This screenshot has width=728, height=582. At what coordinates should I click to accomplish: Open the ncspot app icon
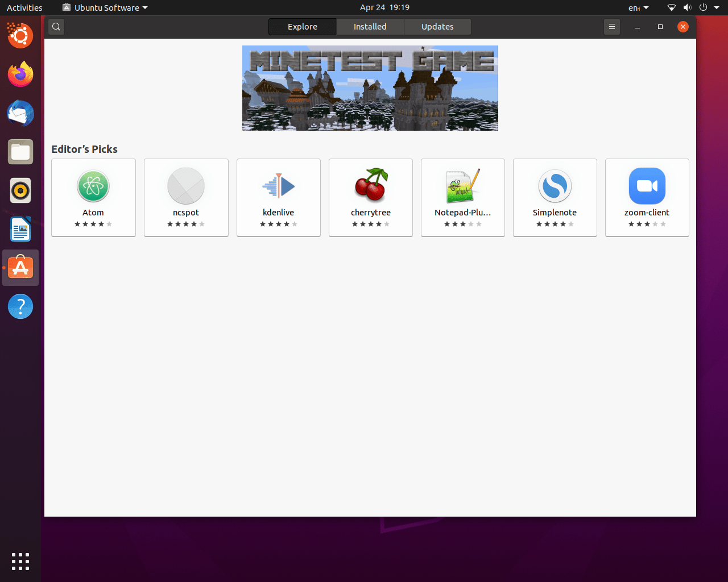pos(186,186)
